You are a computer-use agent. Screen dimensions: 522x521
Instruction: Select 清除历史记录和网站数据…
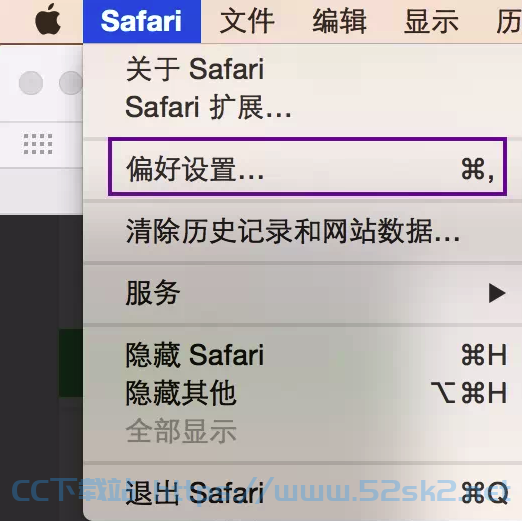point(302,231)
